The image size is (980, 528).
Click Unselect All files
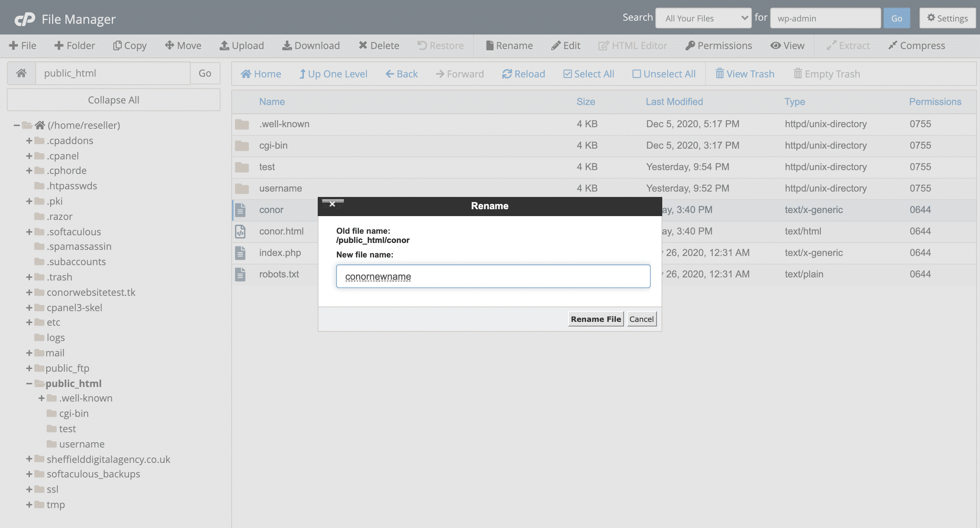pyautogui.click(x=664, y=74)
